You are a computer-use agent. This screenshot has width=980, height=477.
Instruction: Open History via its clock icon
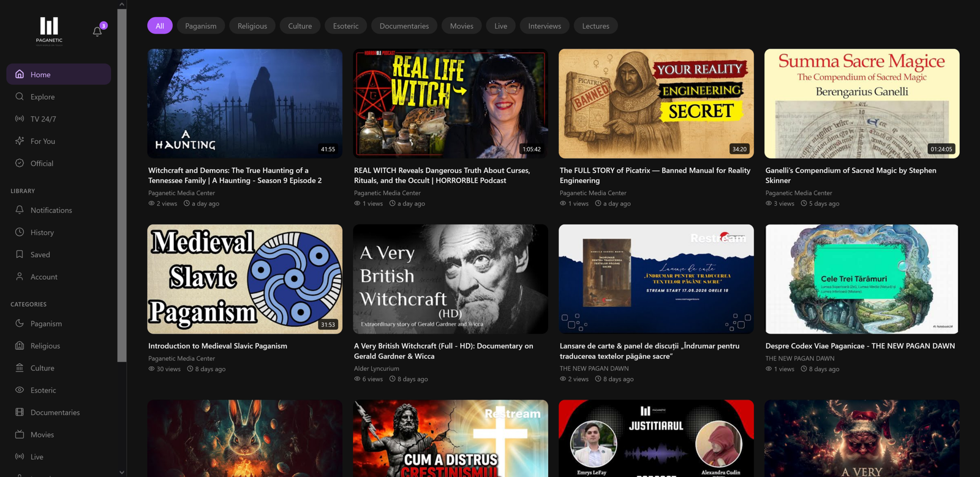20,232
